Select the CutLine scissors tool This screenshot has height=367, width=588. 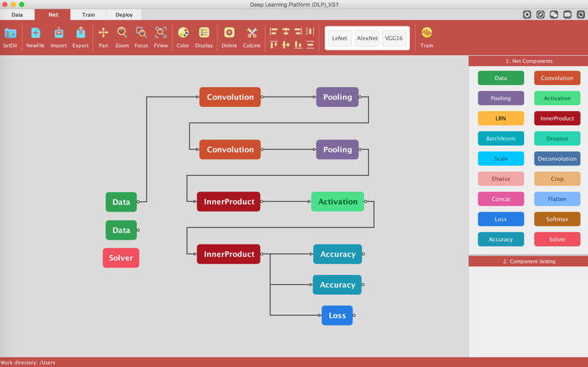pos(252,33)
